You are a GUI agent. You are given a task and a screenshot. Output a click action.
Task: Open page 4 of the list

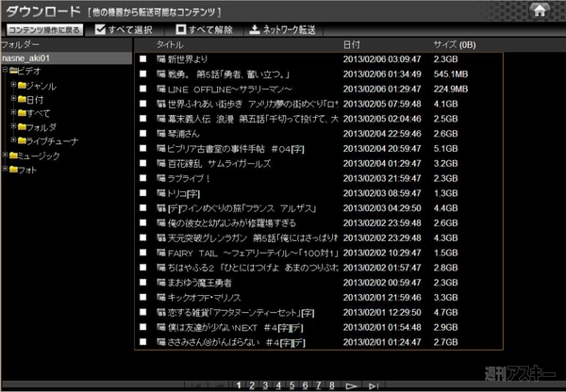pos(278,385)
